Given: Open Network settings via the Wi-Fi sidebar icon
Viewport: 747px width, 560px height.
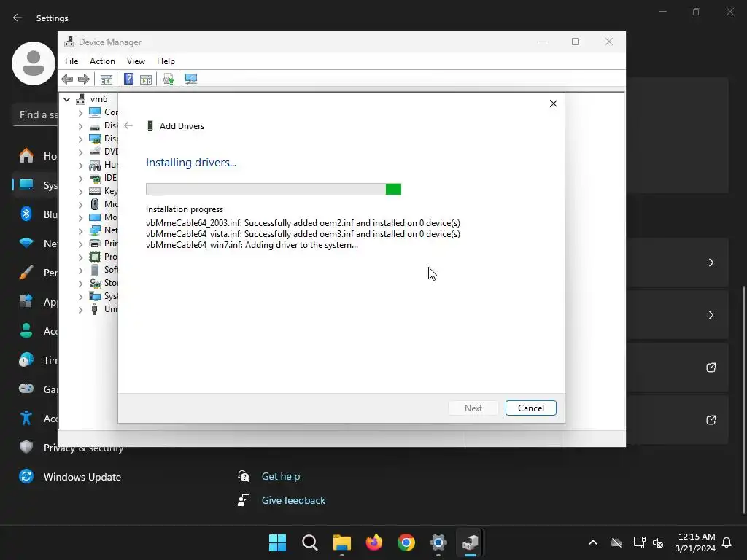Looking at the screenshot, I should [x=26, y=244].
